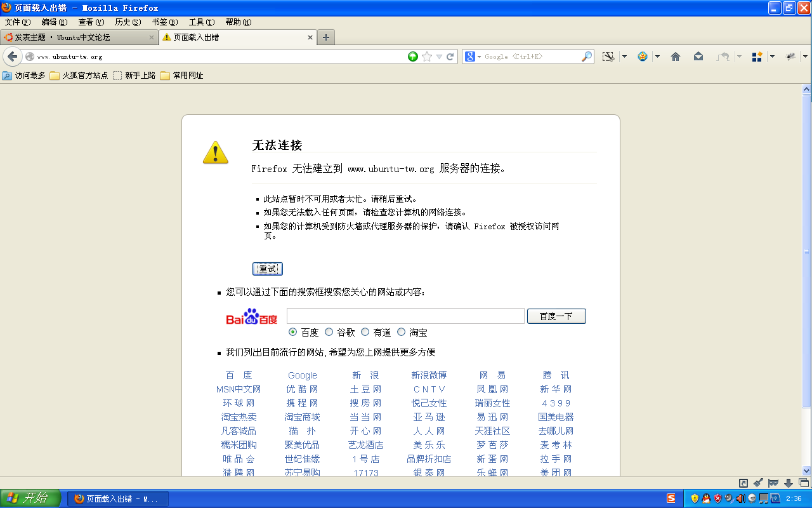Click the 访问最多 bookmark
Image resolution: width=812 pixels, height=508 pixels.
24,76
